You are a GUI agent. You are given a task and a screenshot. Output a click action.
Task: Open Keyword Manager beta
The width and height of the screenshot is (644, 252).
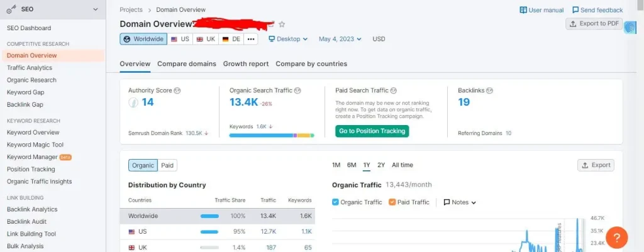coord(39,156)
